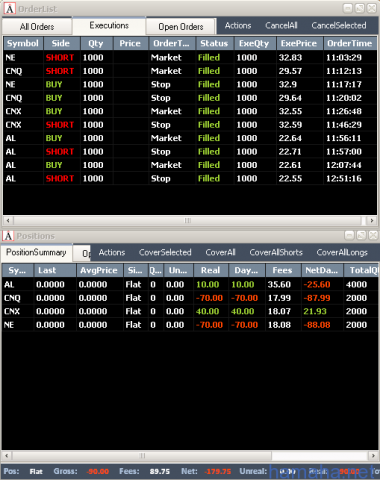Select the NE BUY order at 11:17:17
The width and height of the screenshot is (380, 480).
190,84
